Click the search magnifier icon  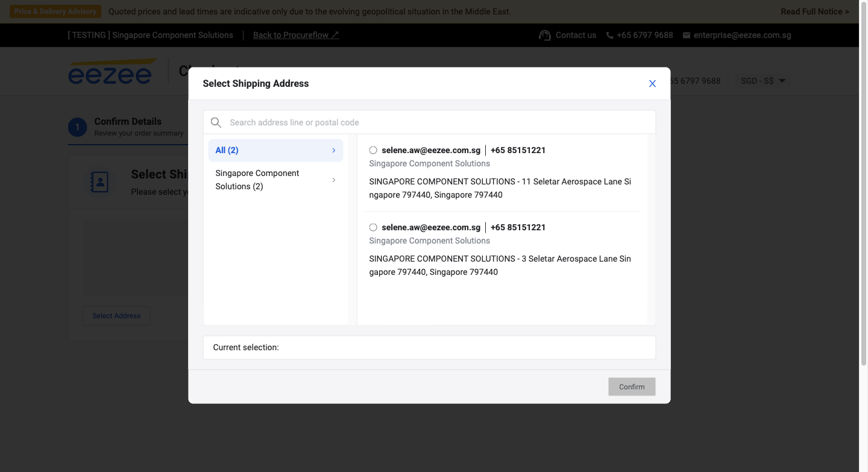point(216,122)
